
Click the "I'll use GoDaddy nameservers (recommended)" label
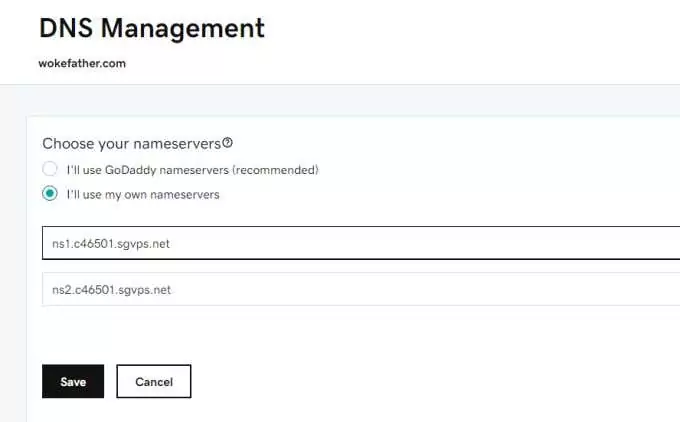pyautogui.click(x=192, y=169)
